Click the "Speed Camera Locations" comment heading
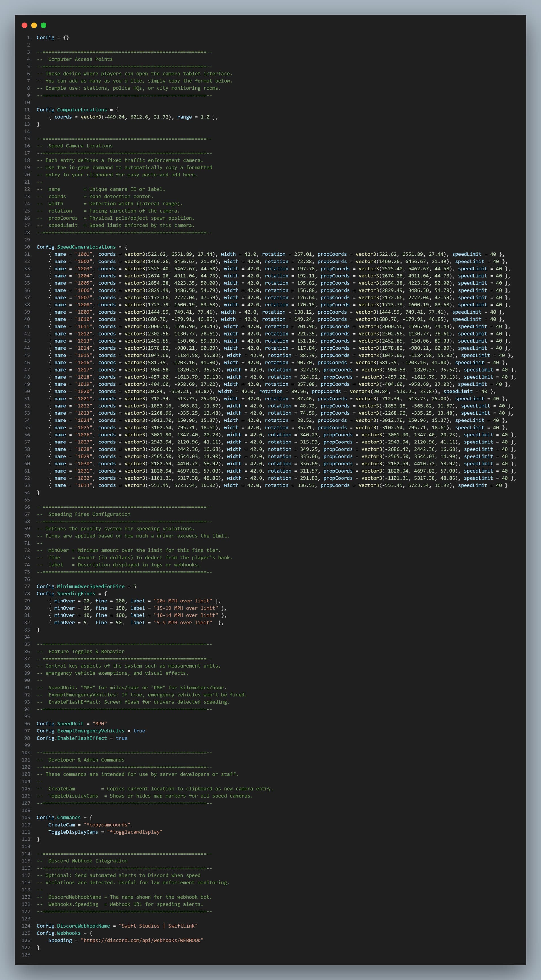The height and width of the screenshot is (980, 541). (80, 146)
